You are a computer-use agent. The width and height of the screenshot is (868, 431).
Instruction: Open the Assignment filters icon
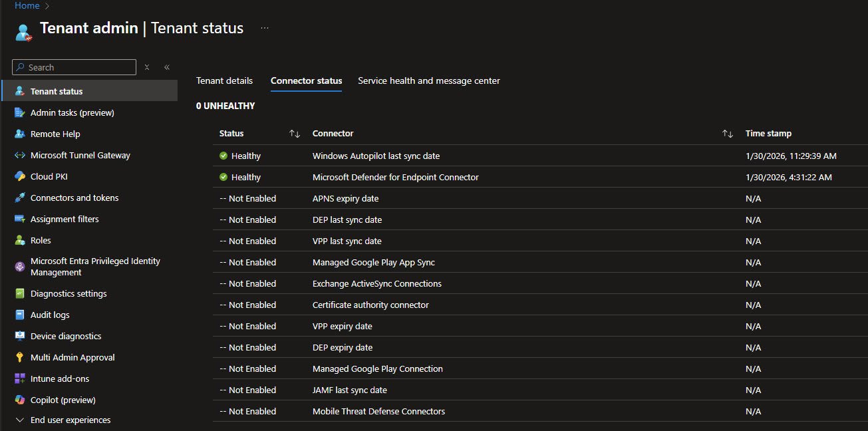[19, 219]
